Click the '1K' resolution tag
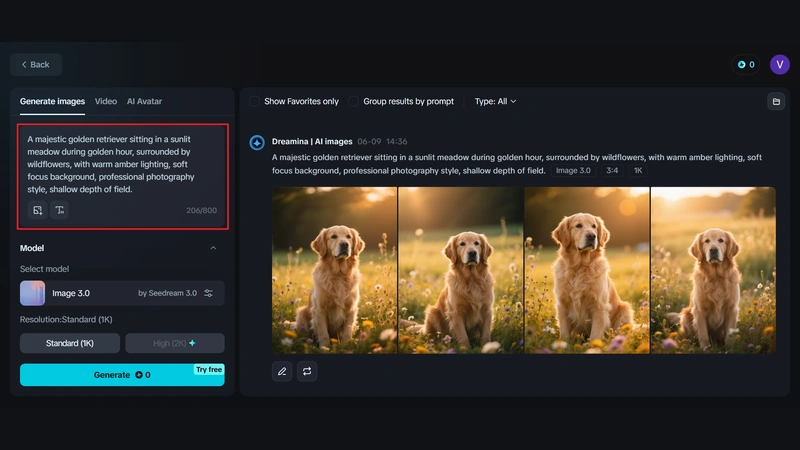 pos(638,170)
